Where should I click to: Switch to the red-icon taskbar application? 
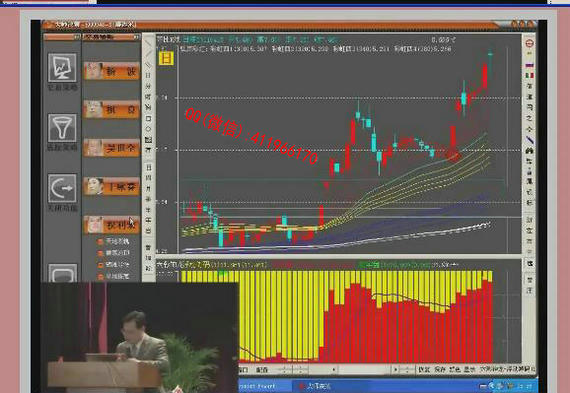pyautogui.click(x=314, y=386)
